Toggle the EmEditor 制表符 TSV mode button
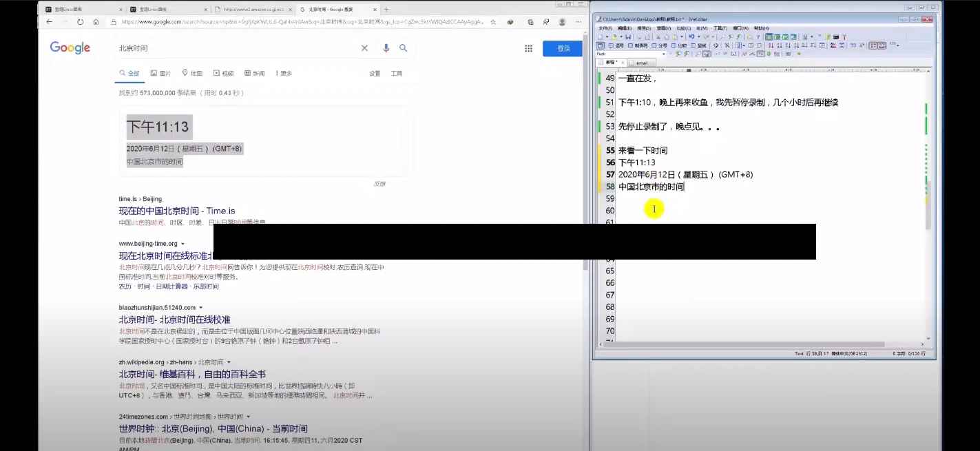Viewport: 980px width, 451px height. (x=637, y=45)
